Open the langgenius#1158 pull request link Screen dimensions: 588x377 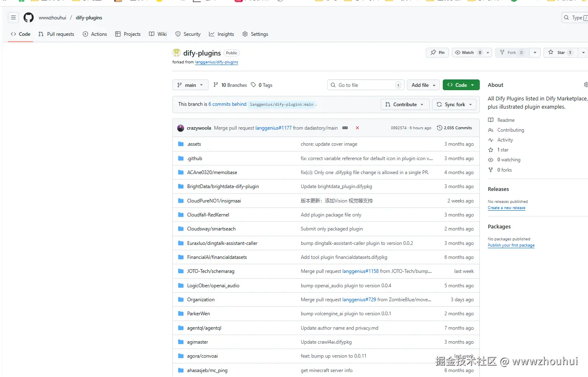360,271
